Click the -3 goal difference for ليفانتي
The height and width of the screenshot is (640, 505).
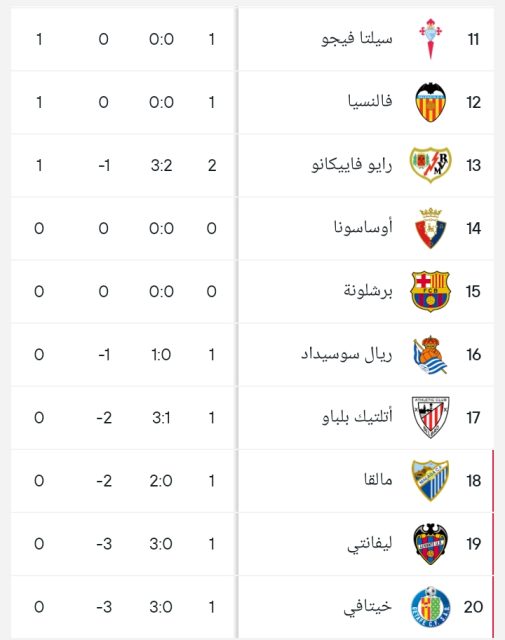pyautogui.click(x=104, y=544)
